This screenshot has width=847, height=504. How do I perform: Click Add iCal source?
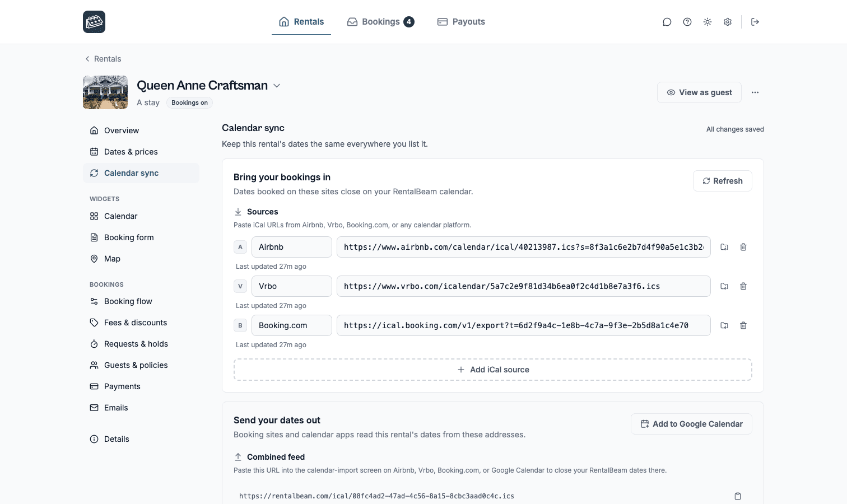click(493, 370)
